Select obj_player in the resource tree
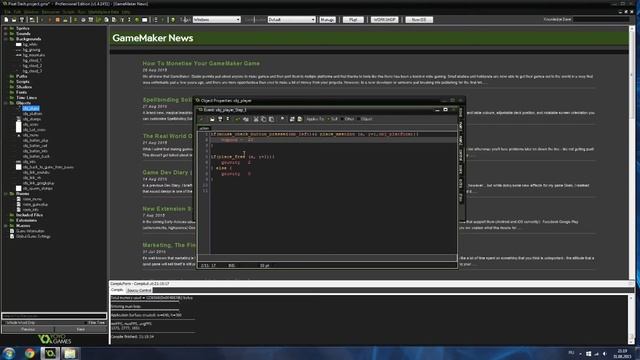Image resolution: width=640 pixels, height=360 pixels. click(x=31, y=109)
